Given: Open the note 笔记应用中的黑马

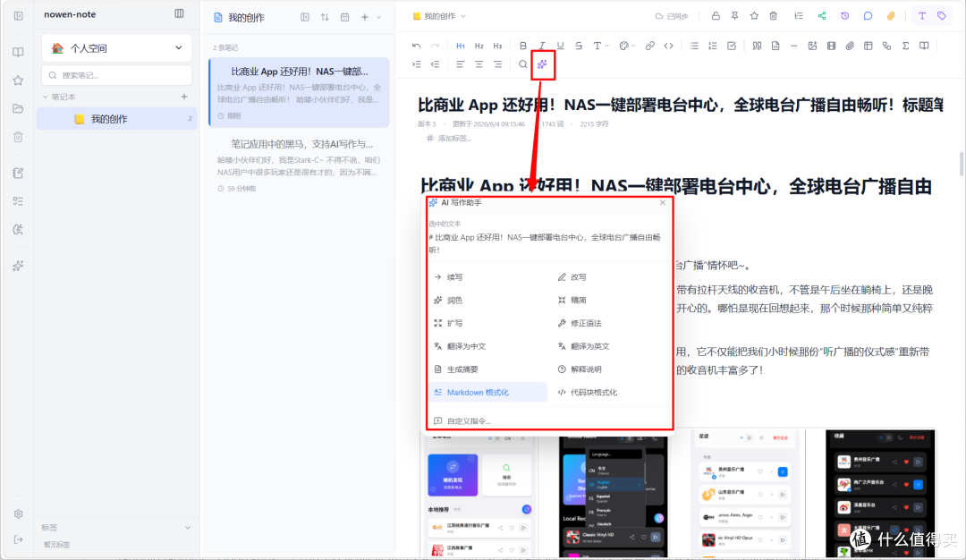Looking at the screenshot, I should coord(299,165).
